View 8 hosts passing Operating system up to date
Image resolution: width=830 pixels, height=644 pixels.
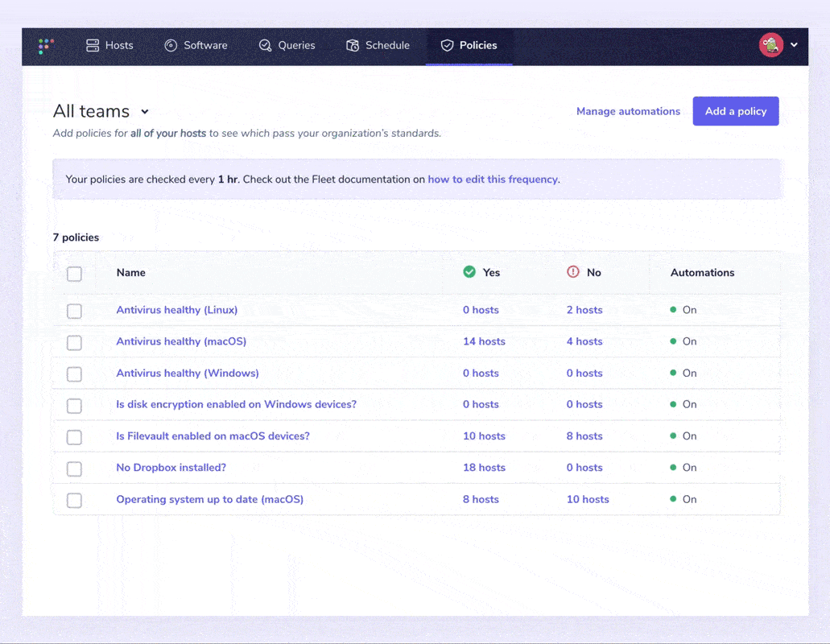tap(481, 500)
